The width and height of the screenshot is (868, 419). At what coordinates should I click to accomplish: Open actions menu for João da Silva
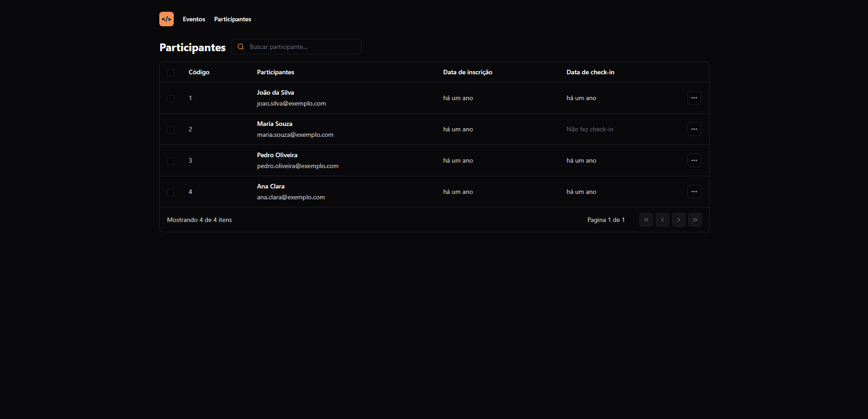pyautogui.click(x=694, y=98)
